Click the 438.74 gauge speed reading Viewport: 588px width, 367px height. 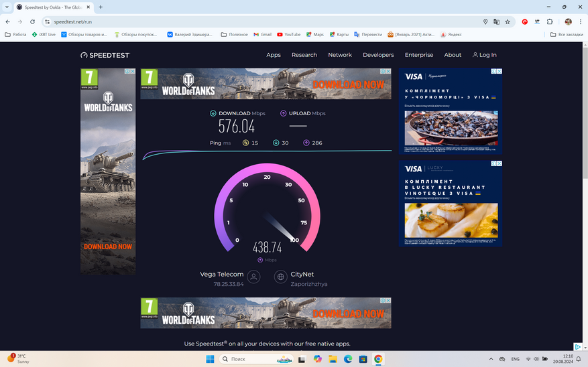click(x=267, y=247)
